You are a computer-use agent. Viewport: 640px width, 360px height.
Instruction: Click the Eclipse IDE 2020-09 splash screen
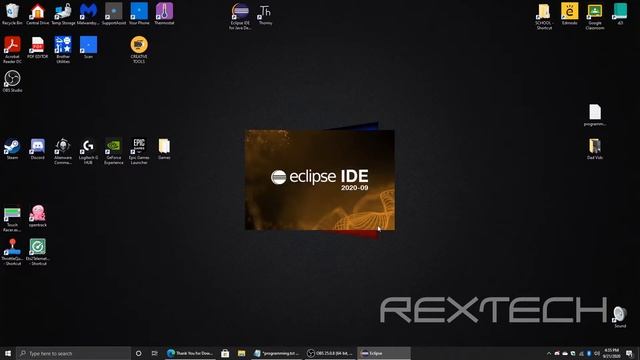click(320, 180)
